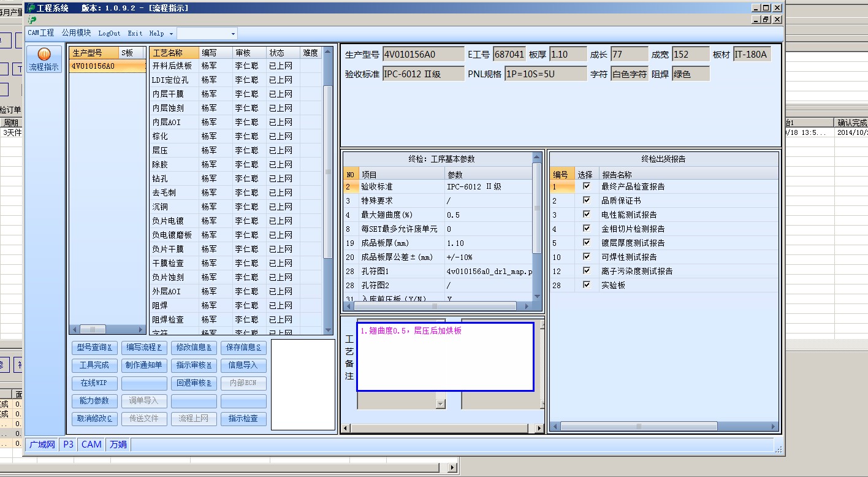This screenshot has width=868, height=477.
Task: Click the 工艺备注 left list dropdown arrow
Action: (x=440, y=403)
